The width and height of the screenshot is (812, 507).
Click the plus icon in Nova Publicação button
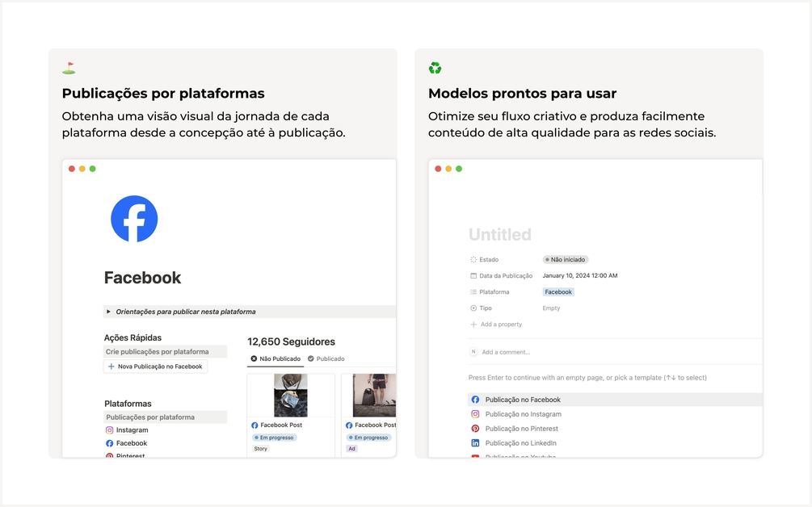coord(111,367)
